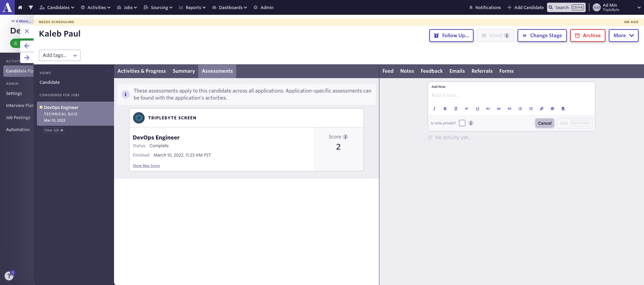This screenshot has width=644, height=285.
Task: Expand the More actions dropdown
Action: coord(623,36)
